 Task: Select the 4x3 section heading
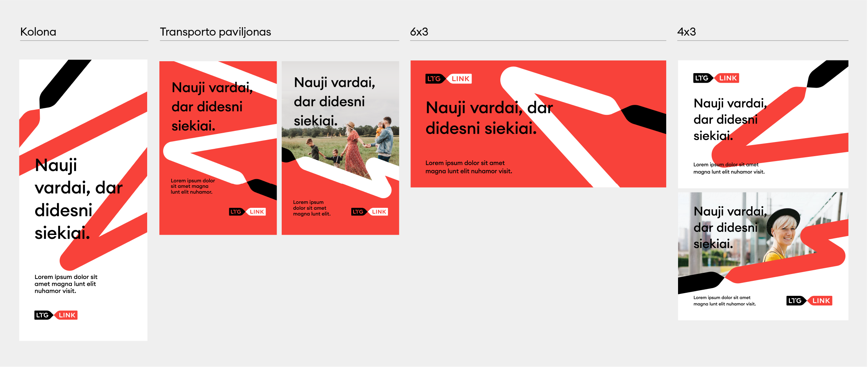686,32
